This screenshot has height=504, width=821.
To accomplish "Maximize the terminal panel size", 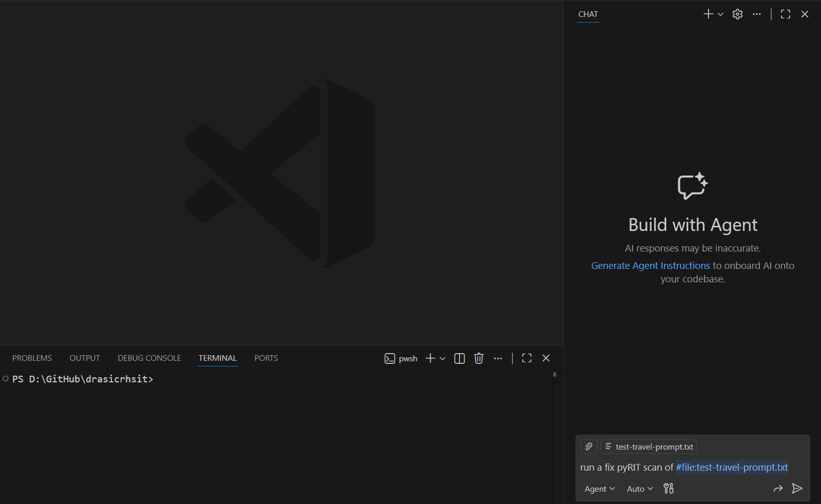I will click(527, 358).
